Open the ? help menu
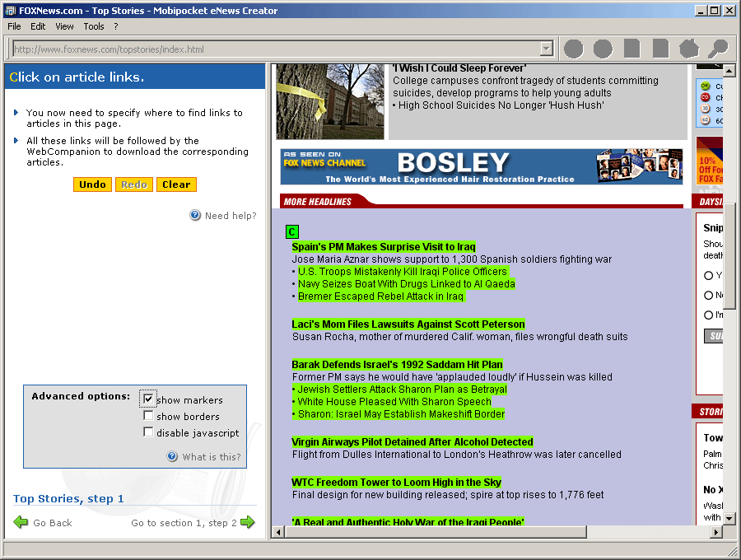 (x=116, y=26)
